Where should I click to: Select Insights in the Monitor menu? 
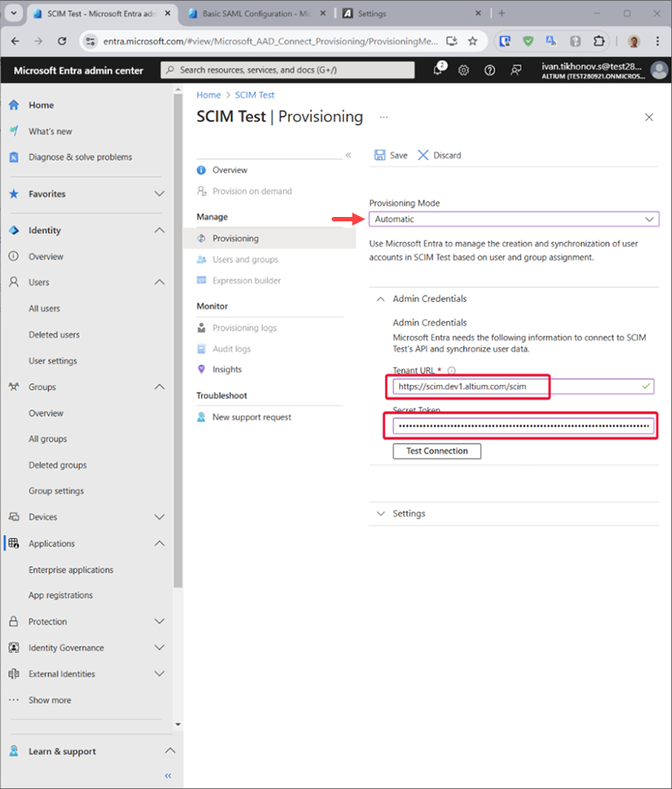227,370
